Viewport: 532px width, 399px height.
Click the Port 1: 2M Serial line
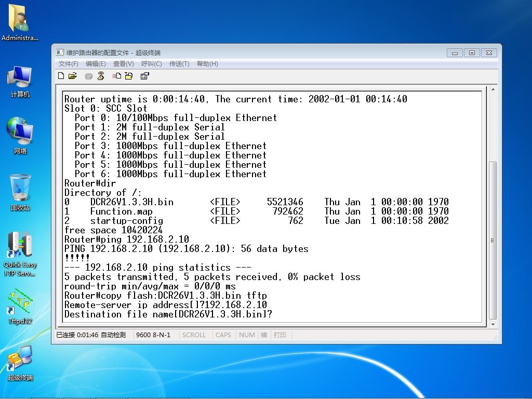[x=150, y=127]
